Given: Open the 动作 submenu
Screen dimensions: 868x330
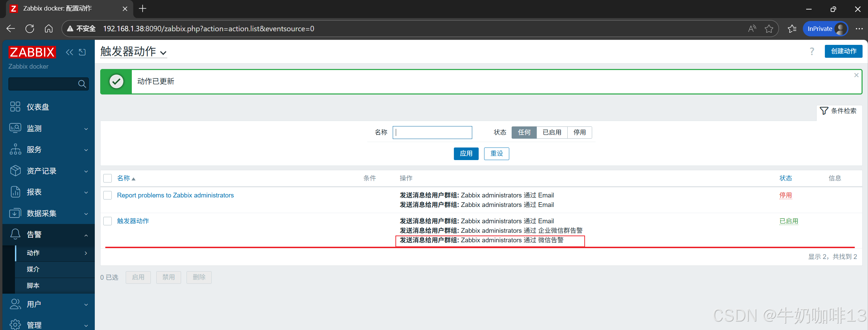Looking at the screenshot, I should point(55,253).
